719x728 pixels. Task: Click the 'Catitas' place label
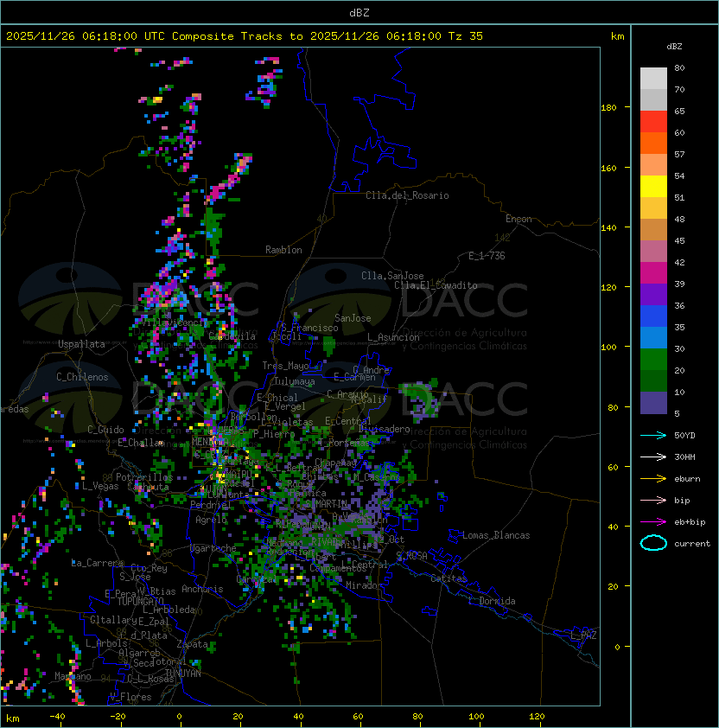click(x=449, y=578)
